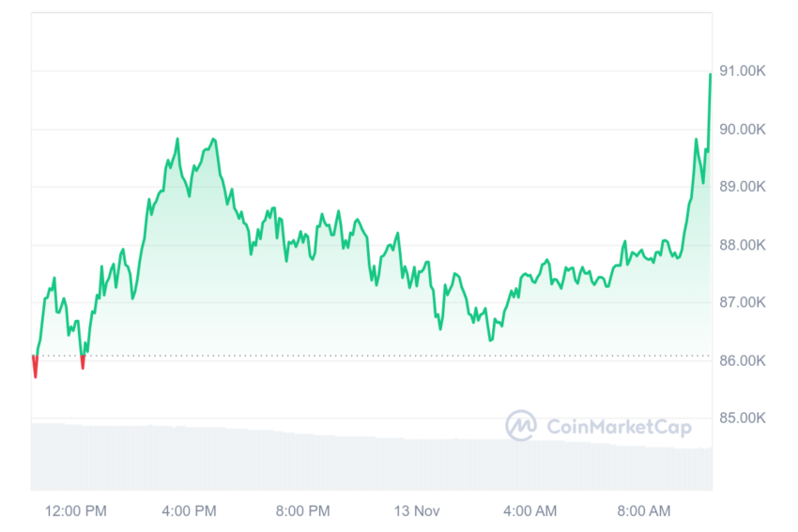The image size is (798, 532).
Task: Select the 8:00 AM time axis label
Action: click(644, 510)
